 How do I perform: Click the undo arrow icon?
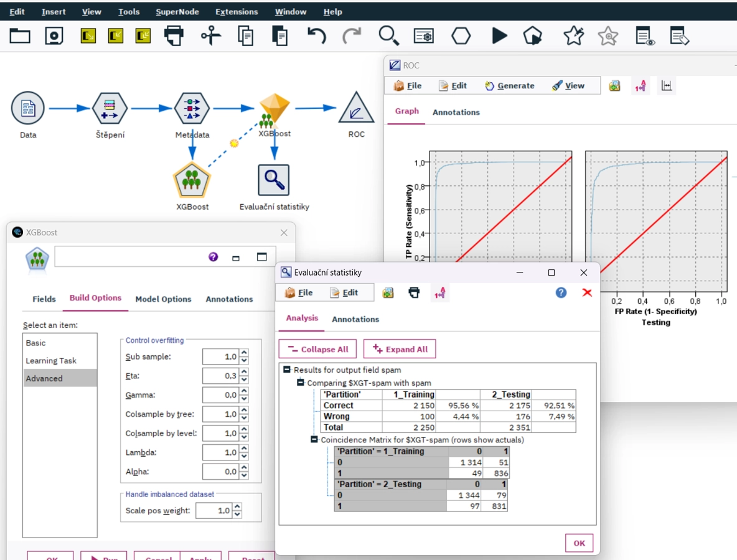[316, 35]
